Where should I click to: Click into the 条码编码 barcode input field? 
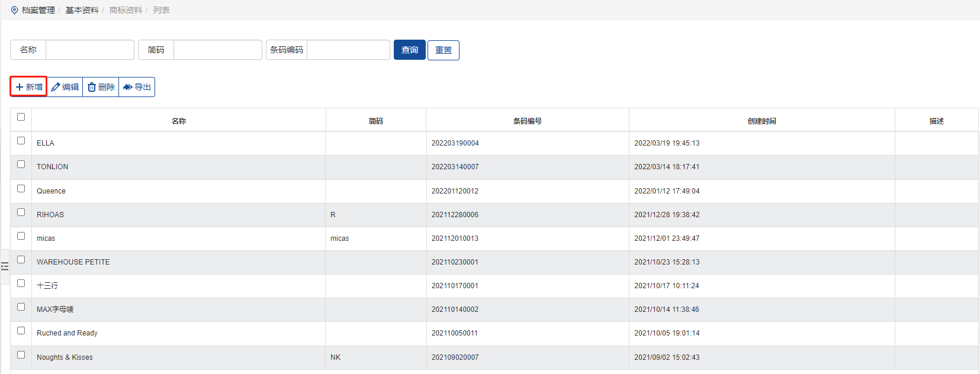coord(348,50)
